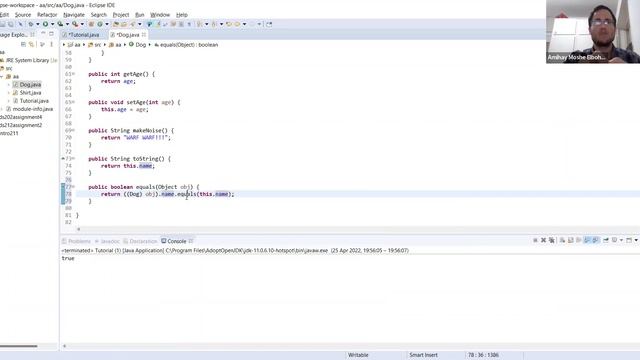
Task: Switch to the Declaration tab
Action: [140, 241]
